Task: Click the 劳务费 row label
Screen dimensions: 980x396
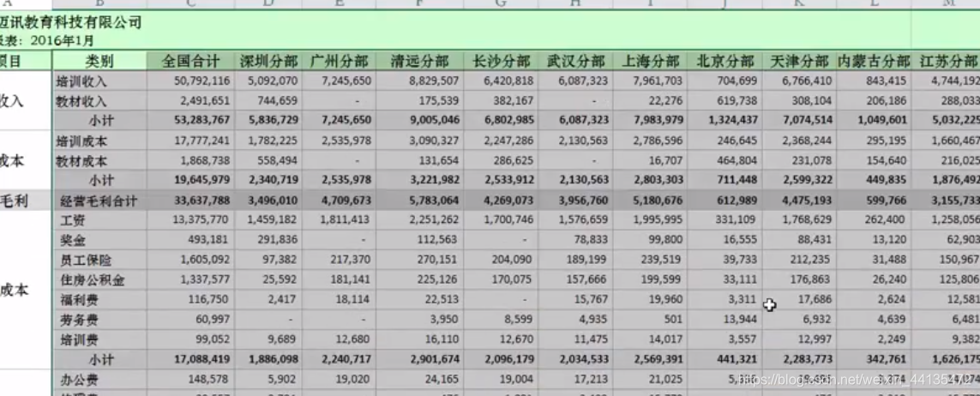Action: pyautogui.click(x=100, y=321)
